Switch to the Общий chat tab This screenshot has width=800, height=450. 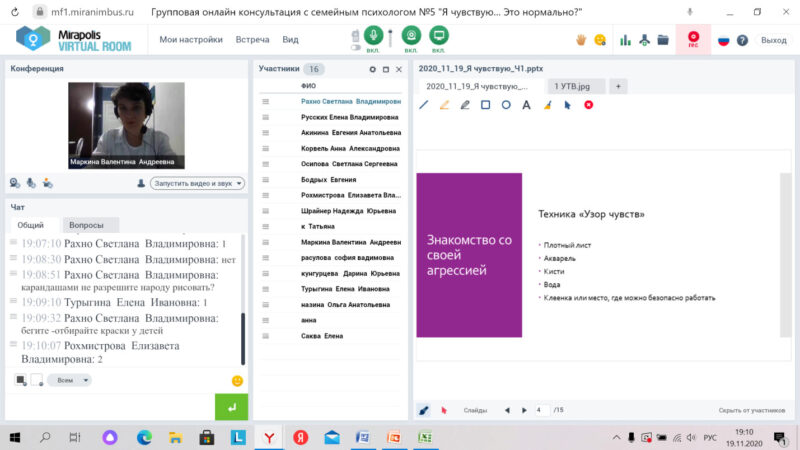pyautogui.click(x=31, y=225)
